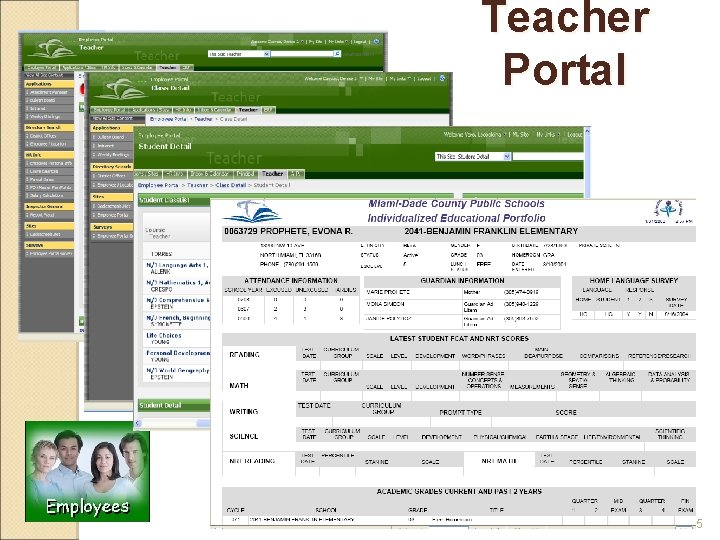Viewport: 720px width, 540px height.
Task: Click Logout in the Student Detail window header
Action: pyautogui.click(x=574, y=135)
